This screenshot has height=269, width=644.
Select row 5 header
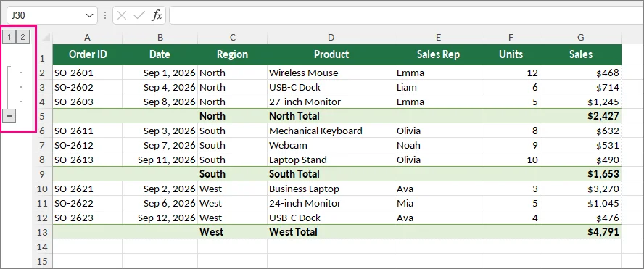coord(42,116)
